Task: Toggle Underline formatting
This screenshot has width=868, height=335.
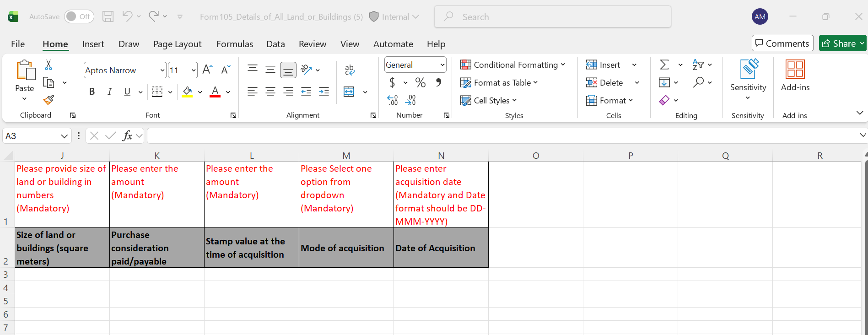Action: pyautogui.click(x=127, y=92)
